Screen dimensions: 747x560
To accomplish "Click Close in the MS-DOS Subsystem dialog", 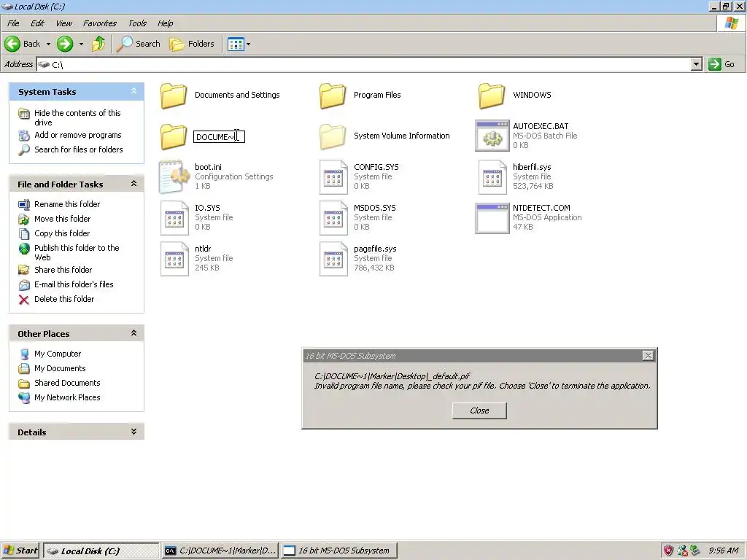I will 479,411.
